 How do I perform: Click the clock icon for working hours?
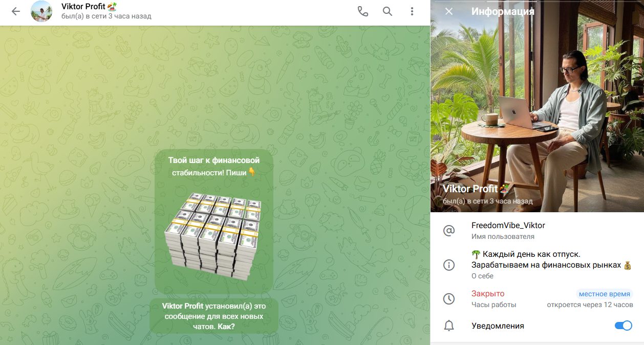pos(449,299)
